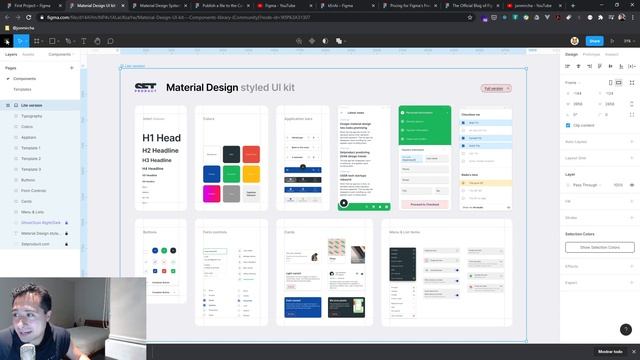Image resolution: width=640 pixels, height=360 pixels.
Task: Select the Pen tool
Action: [x=68, y=41]
